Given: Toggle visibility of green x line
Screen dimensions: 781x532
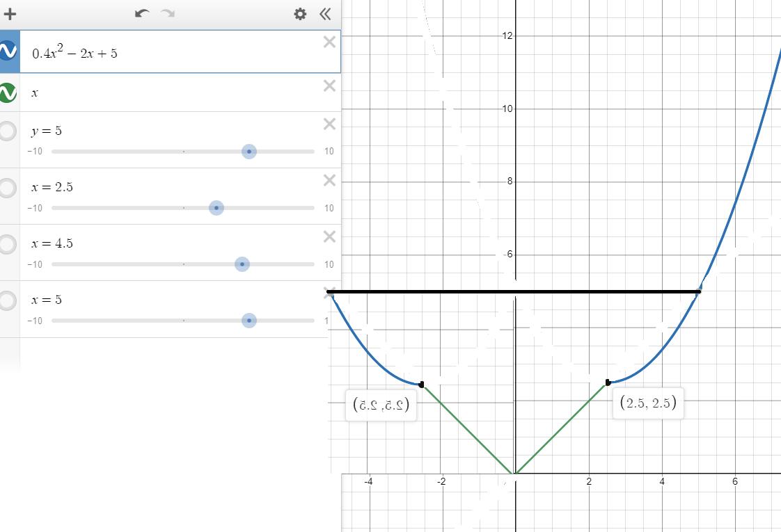Looking at the screenshot, I should pyautogui.click(x=8, y=92).
